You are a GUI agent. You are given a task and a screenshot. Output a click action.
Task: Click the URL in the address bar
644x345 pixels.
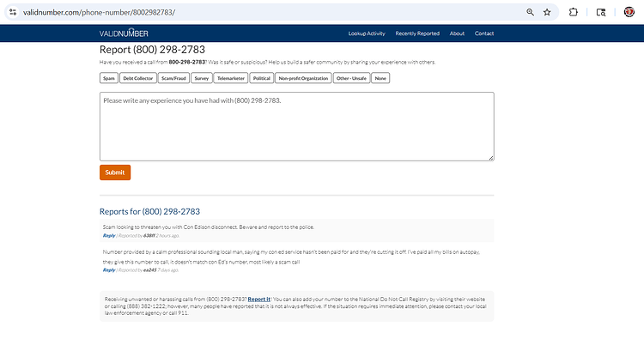(x=99, y=12)
